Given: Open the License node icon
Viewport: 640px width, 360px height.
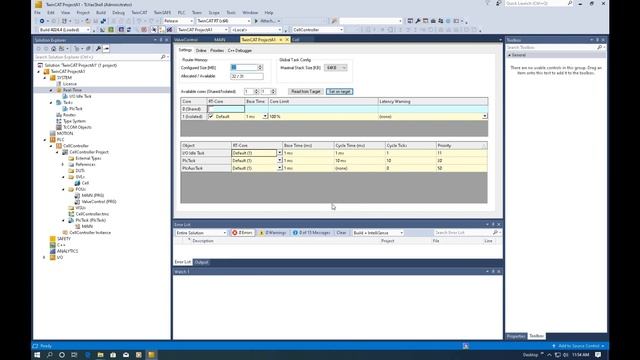Looking at the screenshot, I should coord(59,84).
